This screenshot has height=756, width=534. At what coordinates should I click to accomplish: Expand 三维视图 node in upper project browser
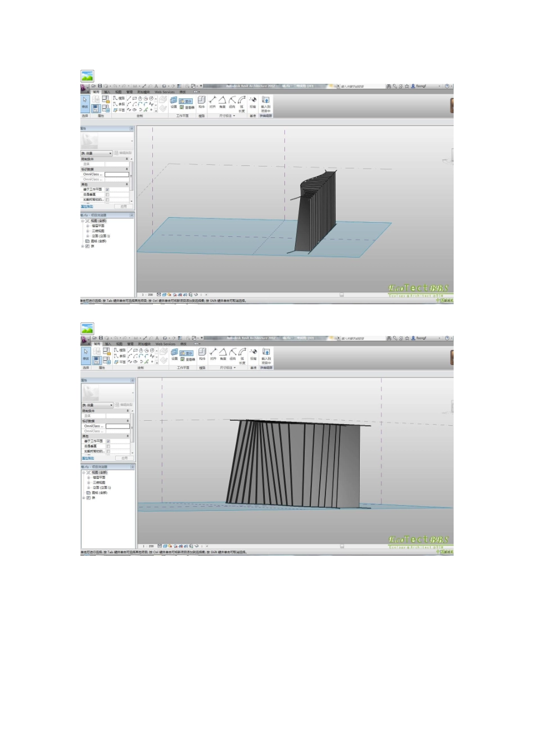pyautogui.click(x=87, y=231)
